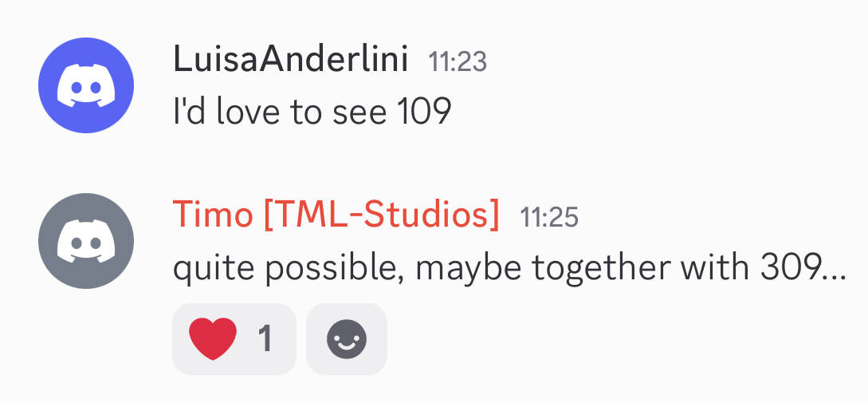Click the add reaction smiley icon
This screenshot has width=868, height=403.
pos(347,339)
